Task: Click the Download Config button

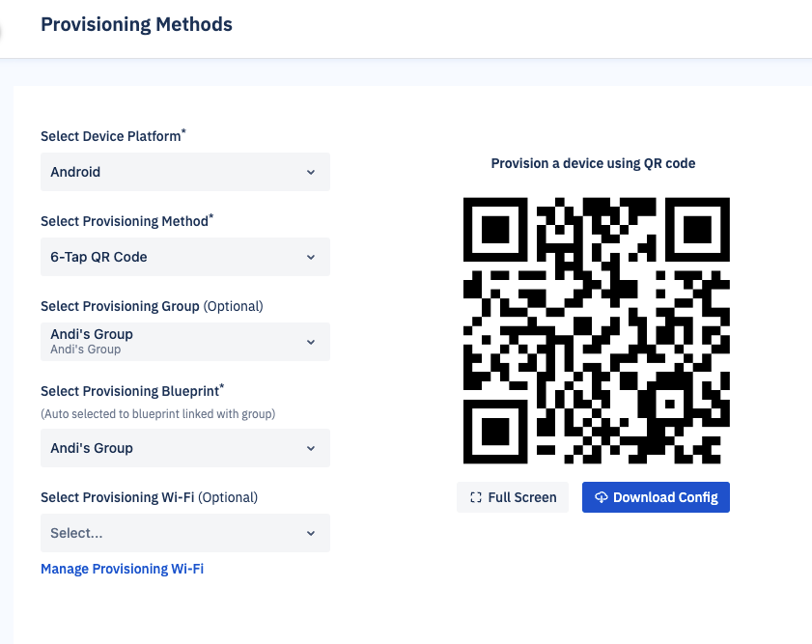Action: (x=656, y=497)
